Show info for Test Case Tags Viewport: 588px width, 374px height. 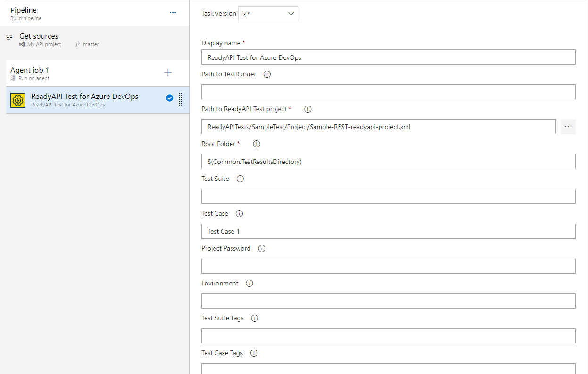coord(254,353)
